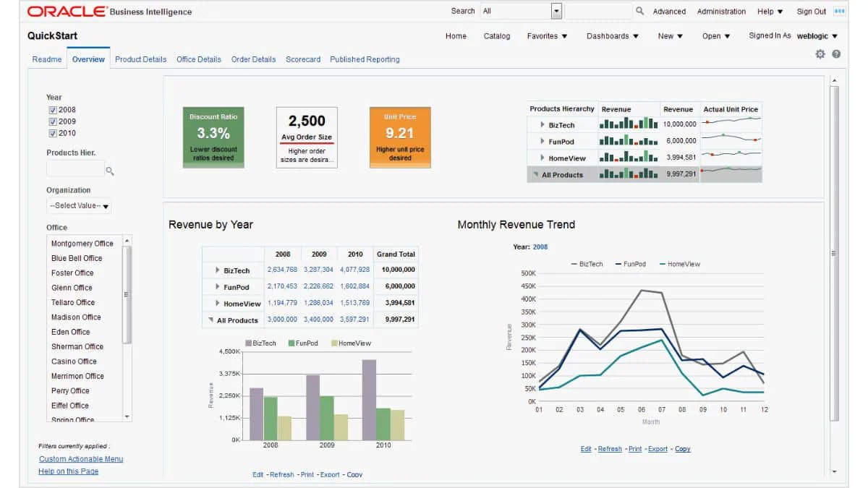The width and height of the screenshot is (868, 488).
Task: Click the Home link
Action: click(456, 36)
